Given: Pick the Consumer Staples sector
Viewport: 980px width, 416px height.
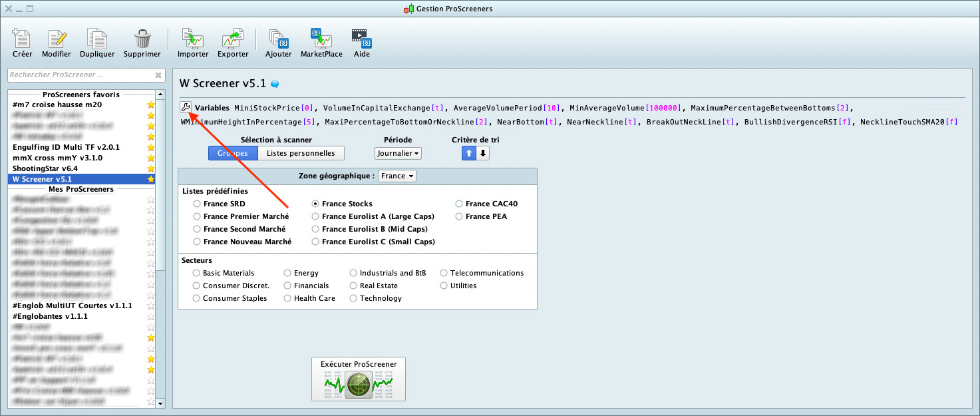Looking at the screenshot, I should point(196,298).
